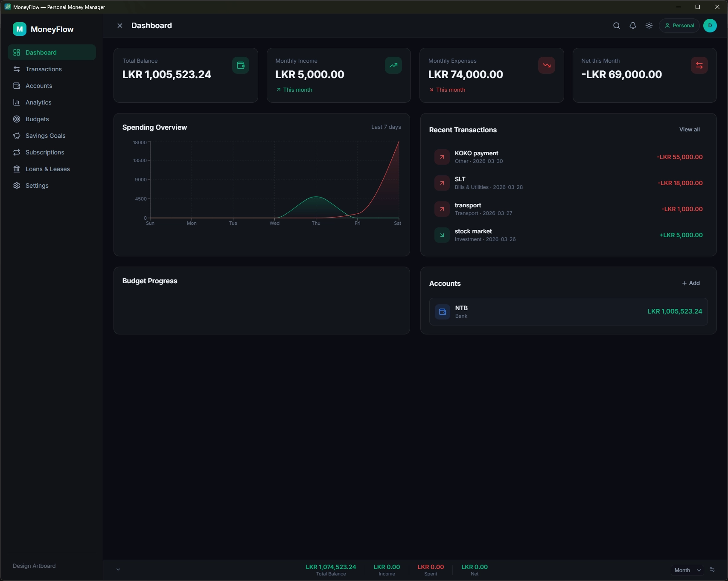Open the Subscriptions section

pyautogui.click(x=44, y=152)
